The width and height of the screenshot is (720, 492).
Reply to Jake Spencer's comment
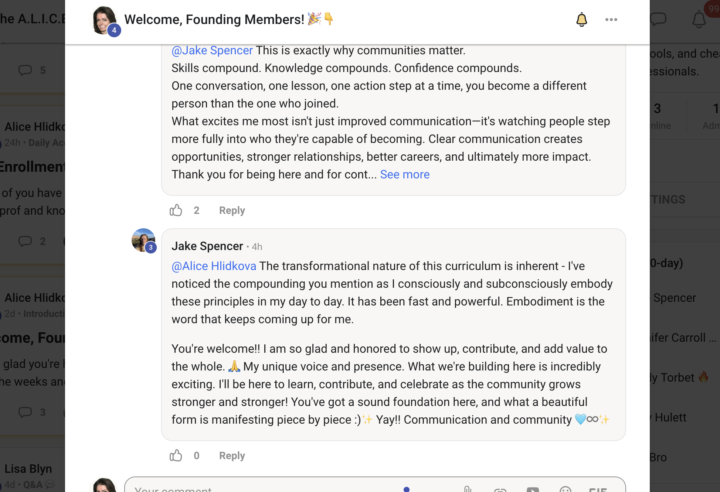232,456
